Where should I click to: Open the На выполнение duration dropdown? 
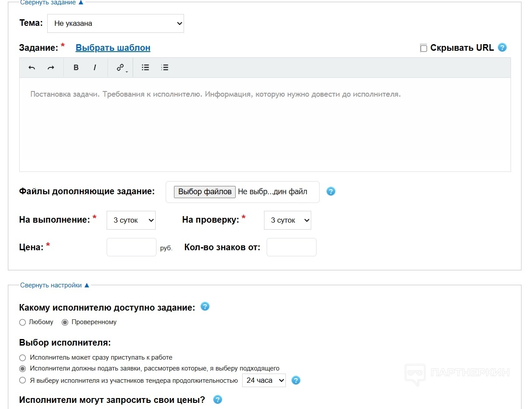(x=131, y=220)
